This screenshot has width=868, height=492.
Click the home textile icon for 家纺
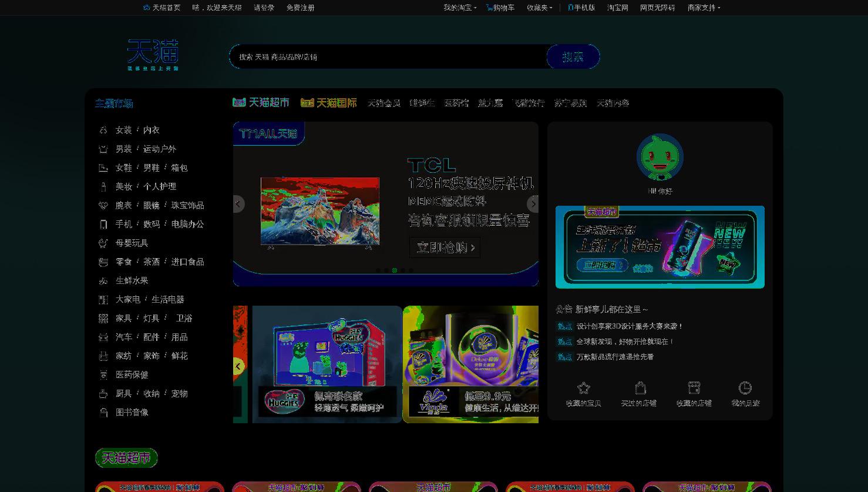click(x=103, y=356)
